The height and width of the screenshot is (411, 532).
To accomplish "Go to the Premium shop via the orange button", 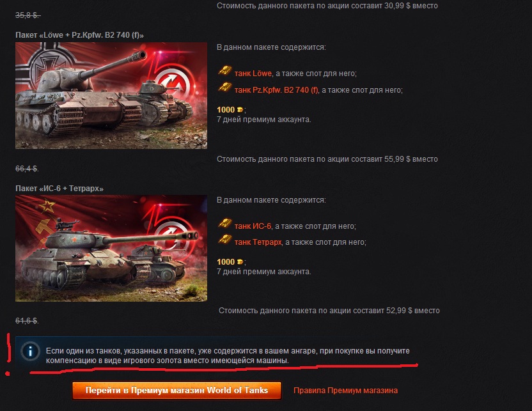I will pyautogui.click(x=176, y=391).
